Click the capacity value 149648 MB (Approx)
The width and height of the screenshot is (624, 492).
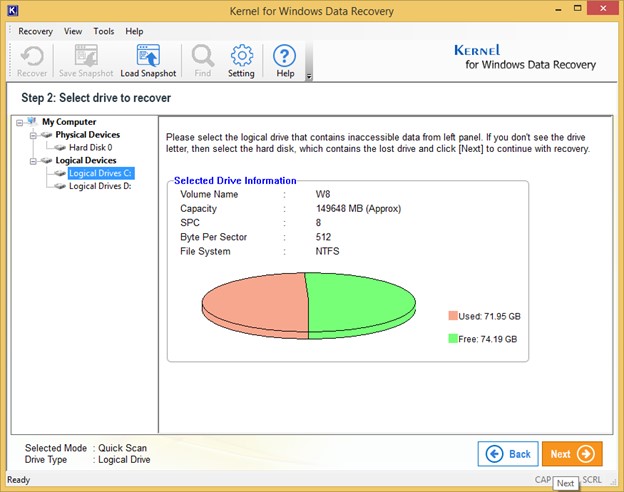pos(358,209)
